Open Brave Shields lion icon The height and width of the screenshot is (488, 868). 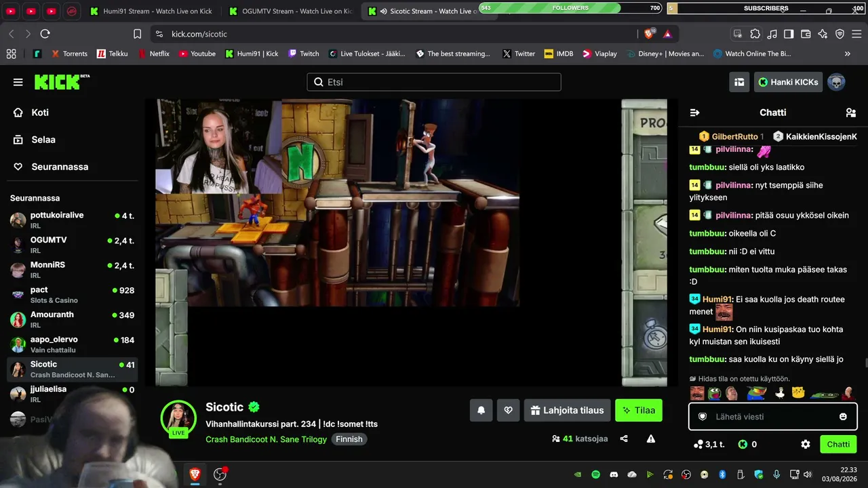click(x=650, y=34)
